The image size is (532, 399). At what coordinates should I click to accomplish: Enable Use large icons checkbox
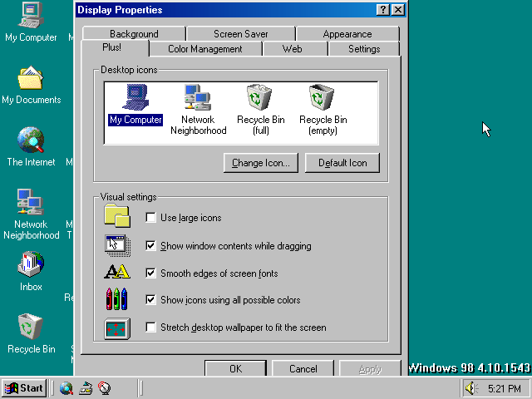point(150,218)
